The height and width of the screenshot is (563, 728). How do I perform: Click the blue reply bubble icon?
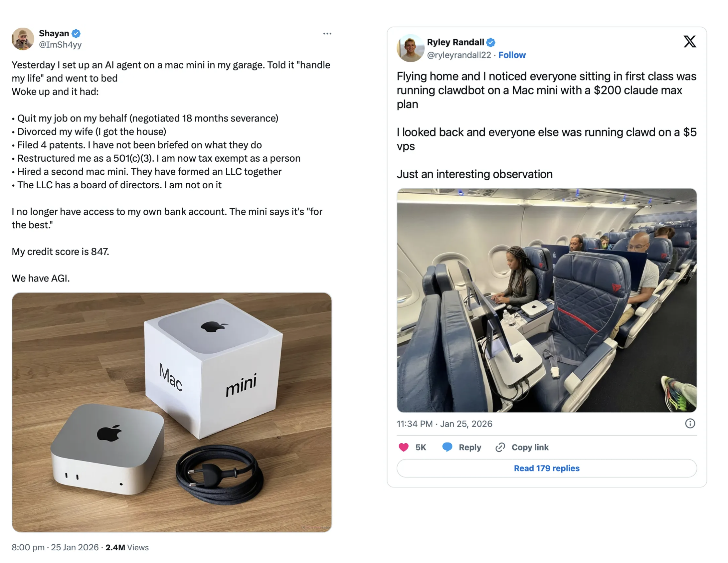pos(447,447)
